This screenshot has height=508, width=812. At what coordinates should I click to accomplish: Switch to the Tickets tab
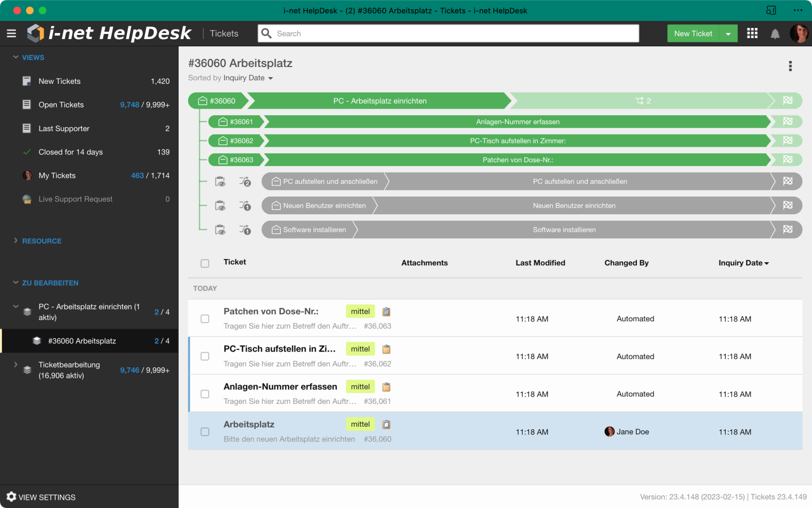click(x=224, y=33)
